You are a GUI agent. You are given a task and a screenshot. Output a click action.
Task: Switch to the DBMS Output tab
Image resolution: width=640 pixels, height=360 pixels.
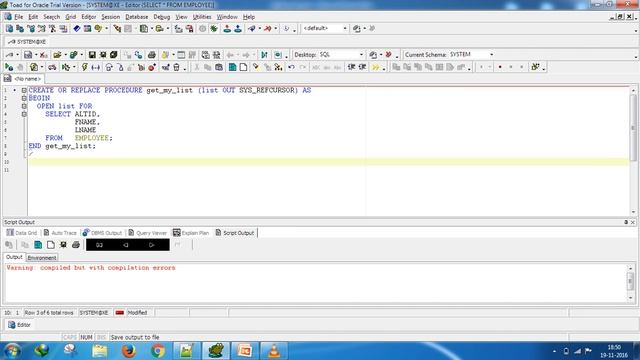coord(102,233)
